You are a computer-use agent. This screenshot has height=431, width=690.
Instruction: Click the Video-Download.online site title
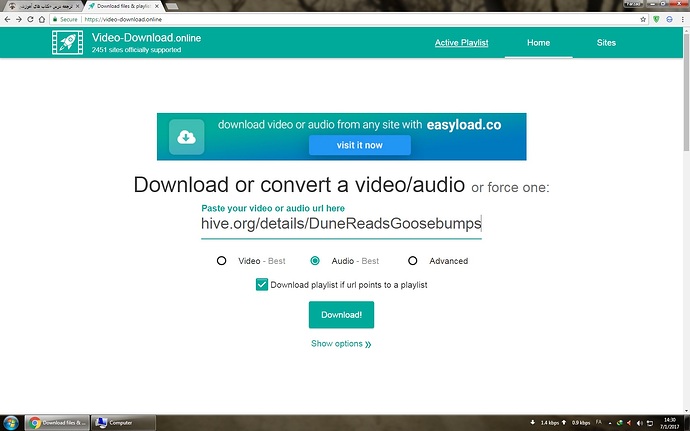tap(146, 38)
